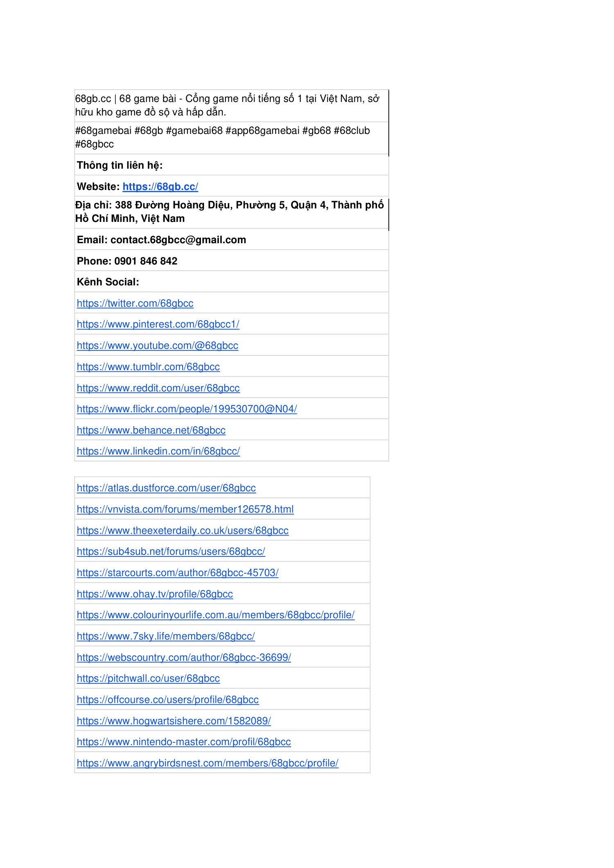Visit the Tumblr 68gbcc link

148,367
